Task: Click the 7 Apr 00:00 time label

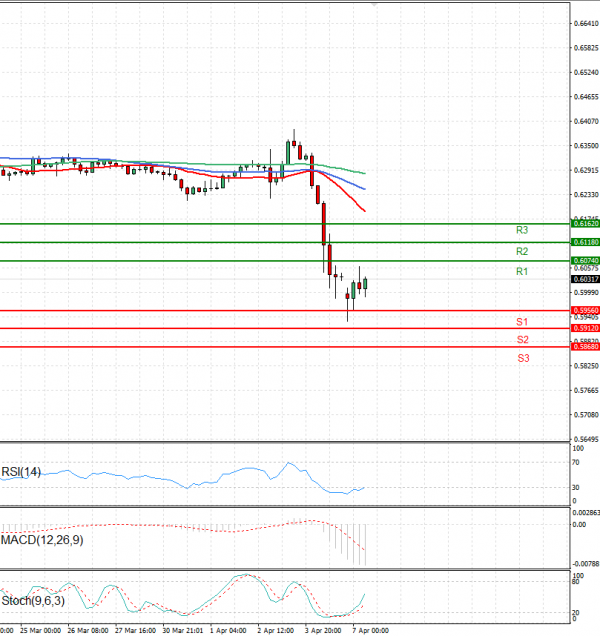Action: click(x=370, y=631)
